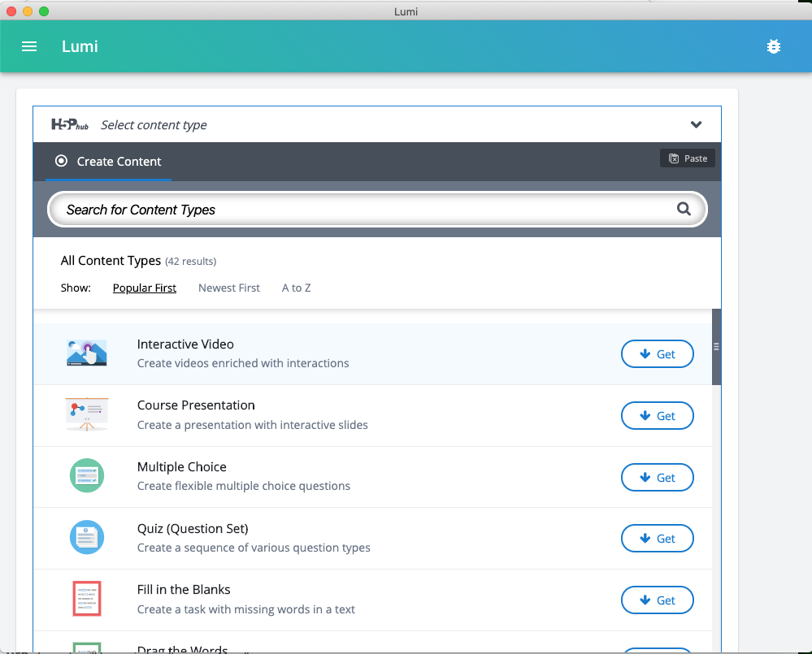Viewport: 812px width, 654px height.
Task: Click the bug report icon
Action: pos(774,46)
